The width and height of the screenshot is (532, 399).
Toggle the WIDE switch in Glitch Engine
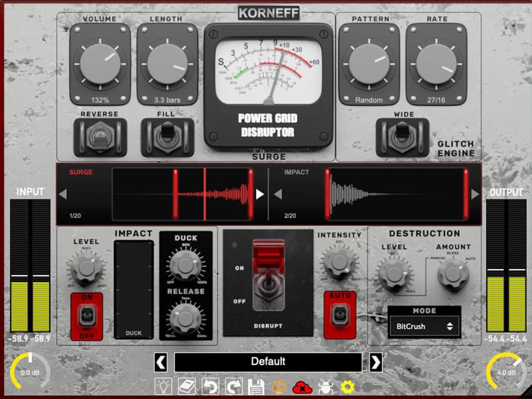[403, 136]
